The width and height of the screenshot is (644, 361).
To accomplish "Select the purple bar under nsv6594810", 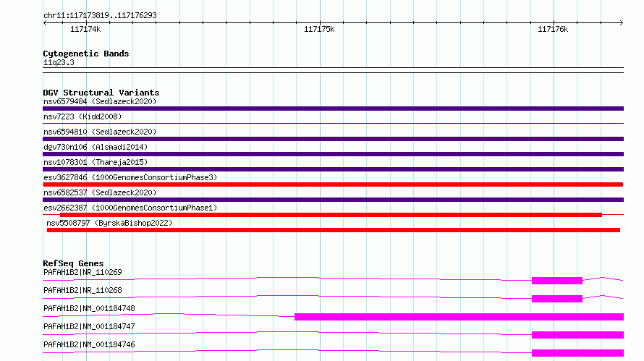I will 333,139.
